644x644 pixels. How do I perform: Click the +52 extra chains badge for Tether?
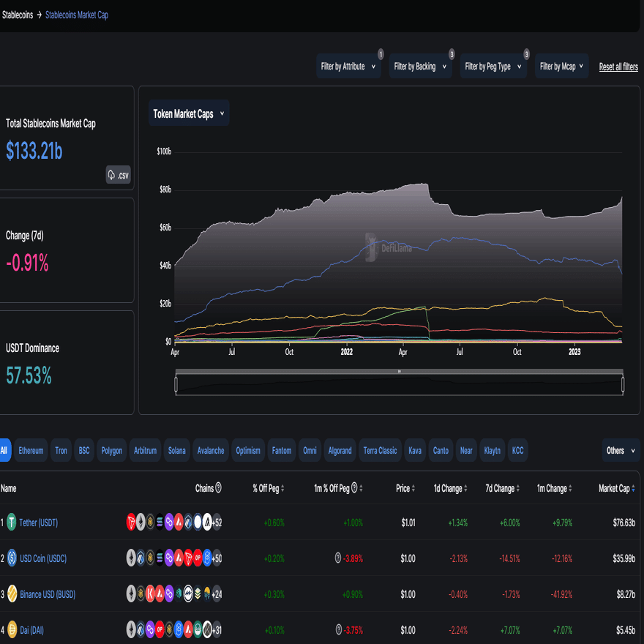tap(217, 521)
